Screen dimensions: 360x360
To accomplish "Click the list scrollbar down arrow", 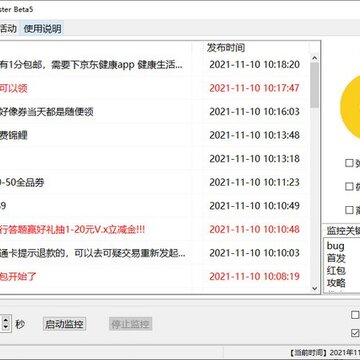I will click(315, 288).
